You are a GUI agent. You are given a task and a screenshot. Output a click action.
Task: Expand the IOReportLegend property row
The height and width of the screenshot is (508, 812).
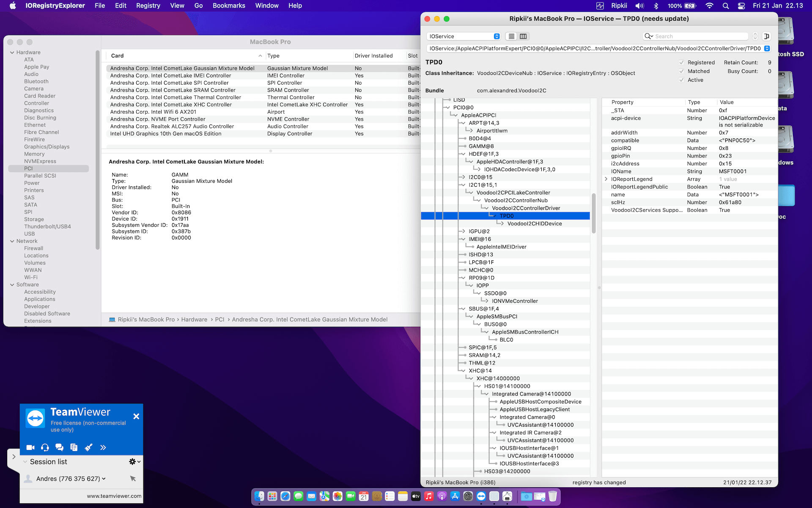(606, 179)
